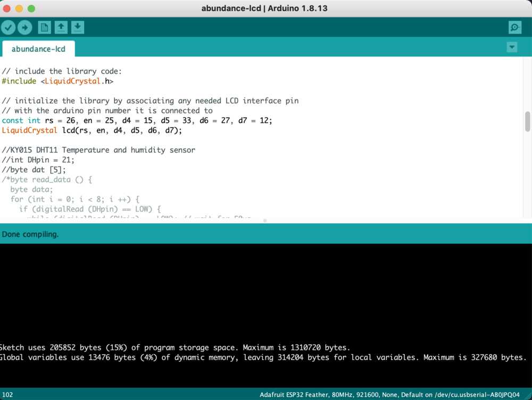Click line number 102 in the status bar

point(7,395)
